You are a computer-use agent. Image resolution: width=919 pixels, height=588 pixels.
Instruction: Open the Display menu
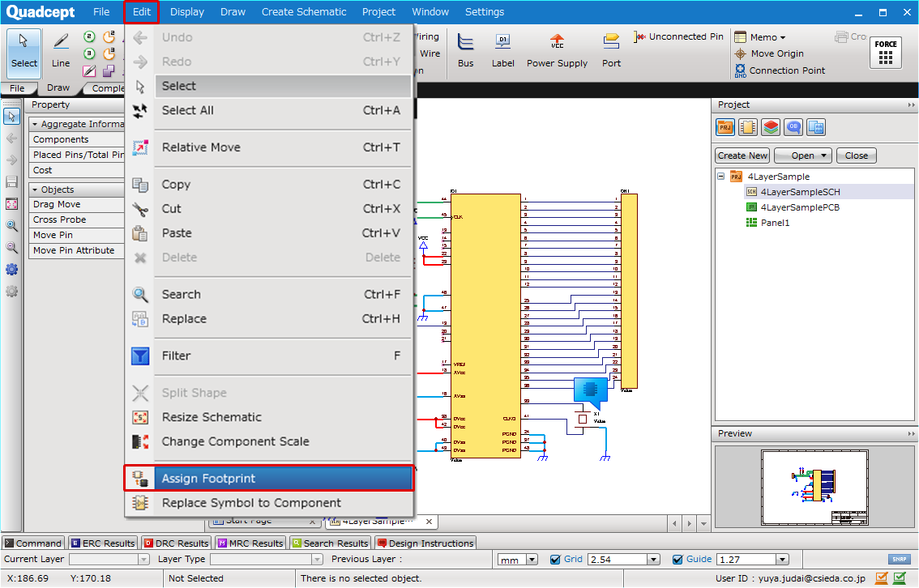pyautogui.click(x=187, y=11)
